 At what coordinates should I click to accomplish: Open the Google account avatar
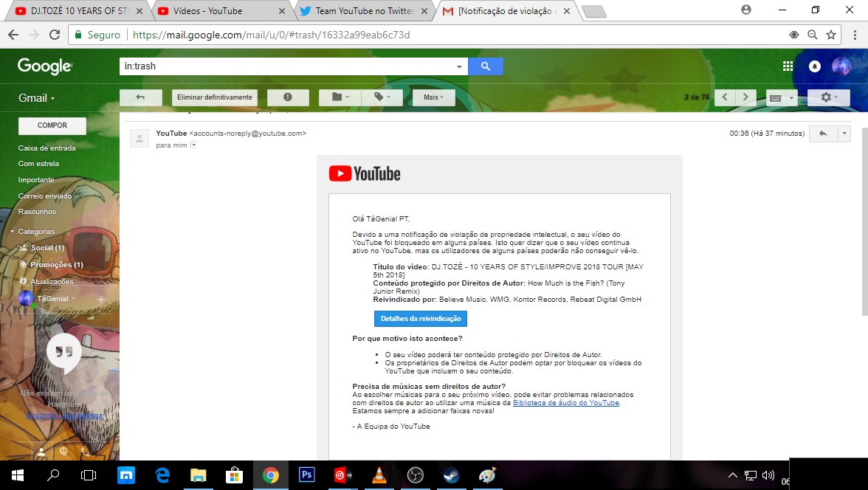pos(841,66)
